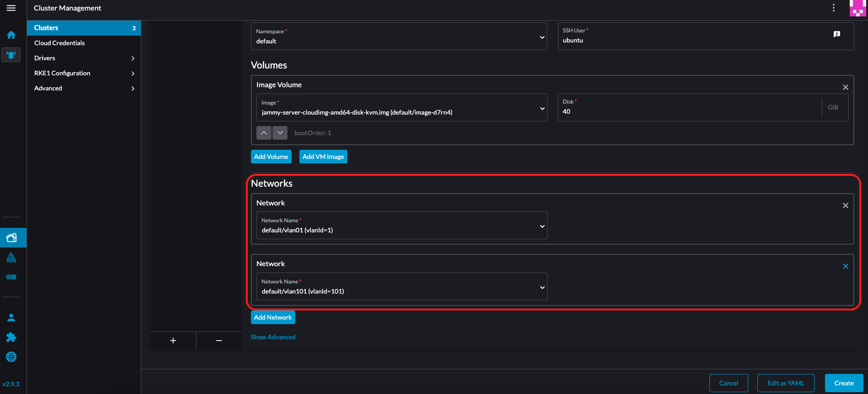Image resolution: width=868 pixels, height=394 pixels.
Task: Remove the Image Volume entry
Action: (x=845, y=87)
